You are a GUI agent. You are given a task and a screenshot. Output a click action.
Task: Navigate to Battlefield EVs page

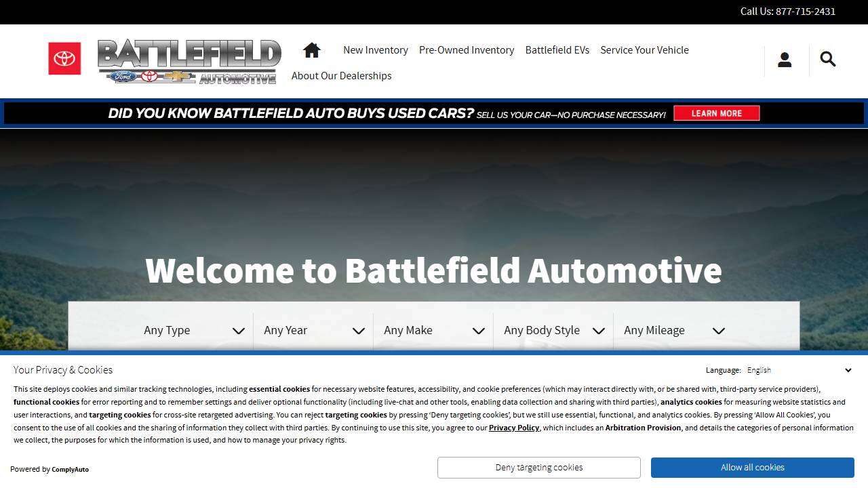tap(557, 49)
